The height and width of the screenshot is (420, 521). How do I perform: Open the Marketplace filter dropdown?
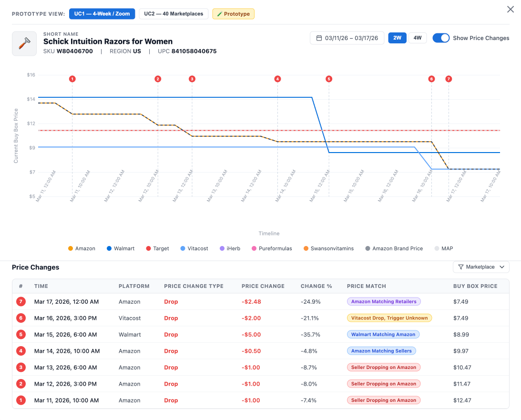point(481,267)
